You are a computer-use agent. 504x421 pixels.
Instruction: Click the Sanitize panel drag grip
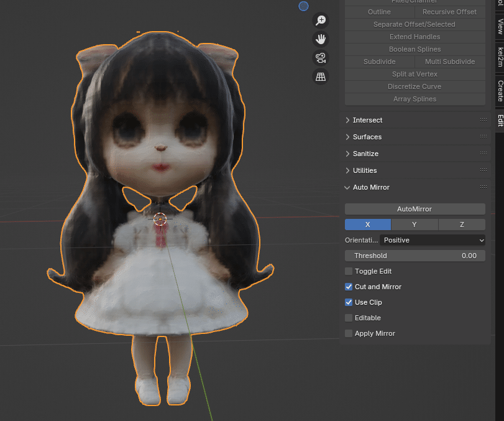pos(483,153)
